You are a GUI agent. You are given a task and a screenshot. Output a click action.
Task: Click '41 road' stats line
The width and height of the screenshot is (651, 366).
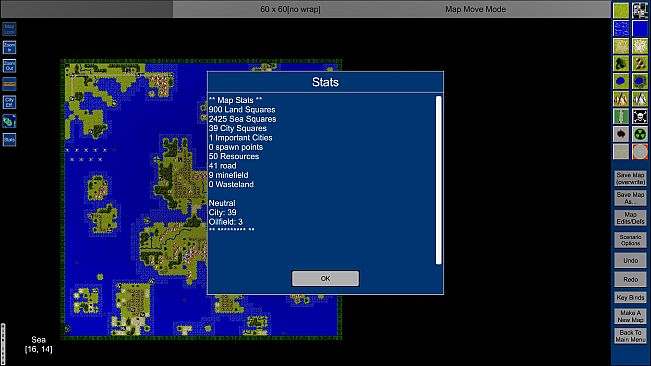tap(223, 166)
